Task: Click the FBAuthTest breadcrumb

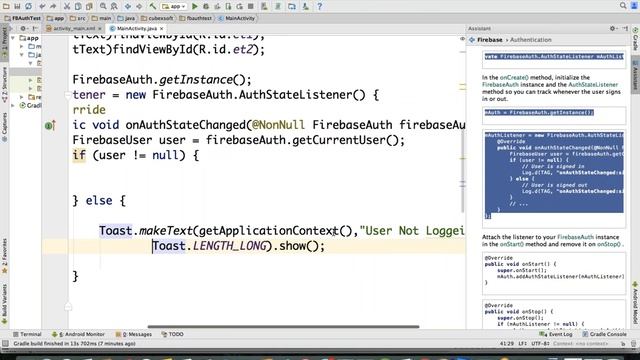Action: tap(23, 18)
